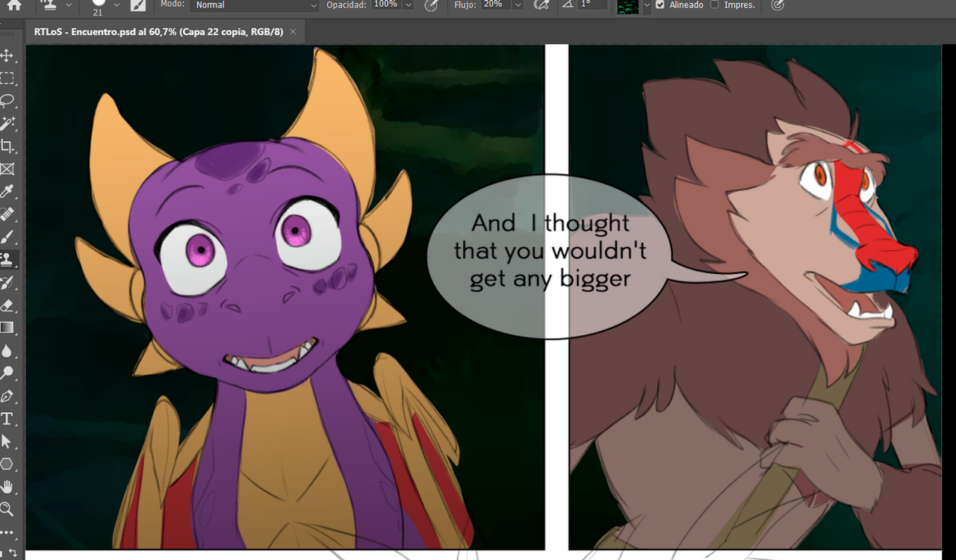956x560 pixels.
Task: Select the Horizontal Type tool
Action: (7, 418)
